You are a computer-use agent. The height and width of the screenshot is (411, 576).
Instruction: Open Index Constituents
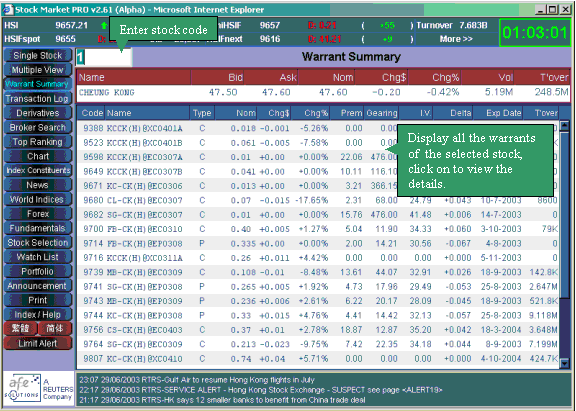(x=38, y=170)
